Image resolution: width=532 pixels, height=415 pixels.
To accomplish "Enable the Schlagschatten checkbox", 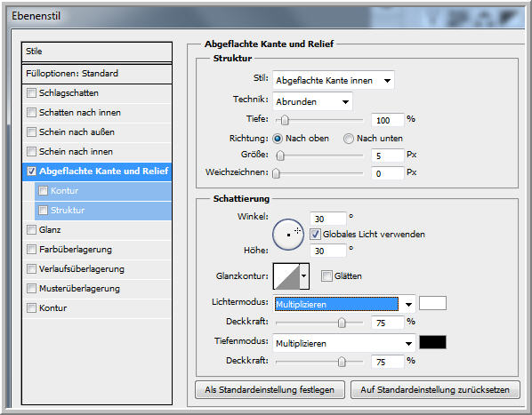I will 31,92.
